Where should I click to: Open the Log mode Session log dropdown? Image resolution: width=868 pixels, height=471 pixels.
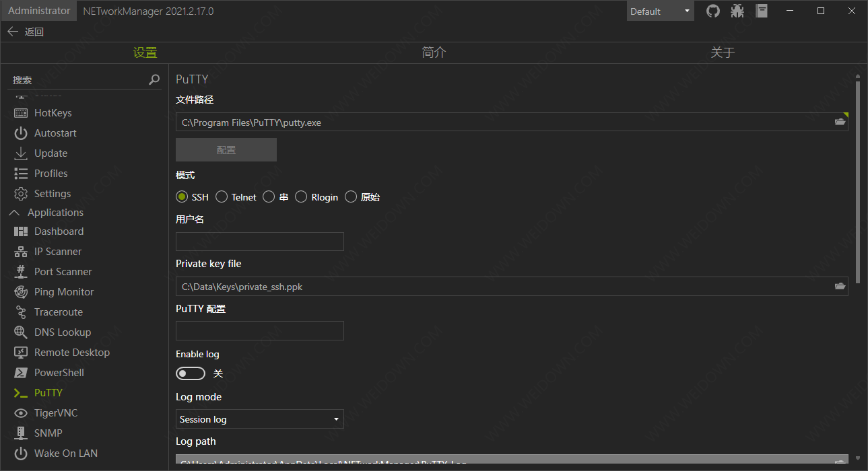[x=260, y=419]
